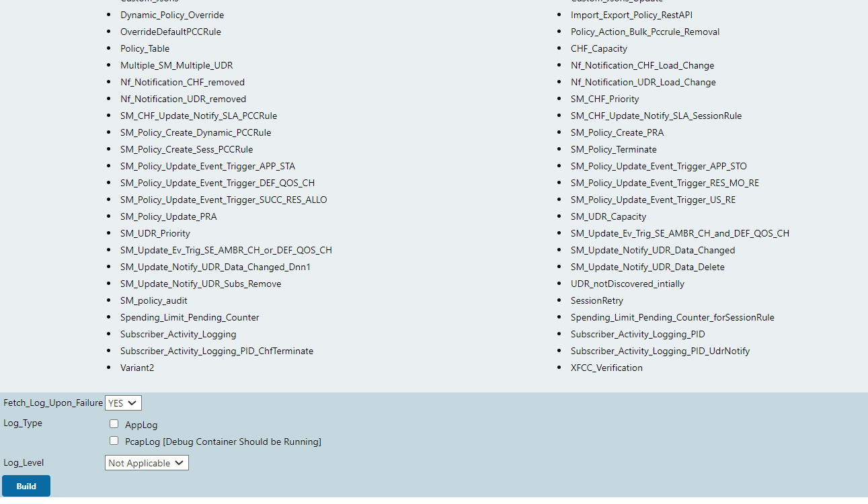Image resolution: width=868 pixels, height=504 pixels.
Task: Select the Policy_Table link
Action: [145, 48]
